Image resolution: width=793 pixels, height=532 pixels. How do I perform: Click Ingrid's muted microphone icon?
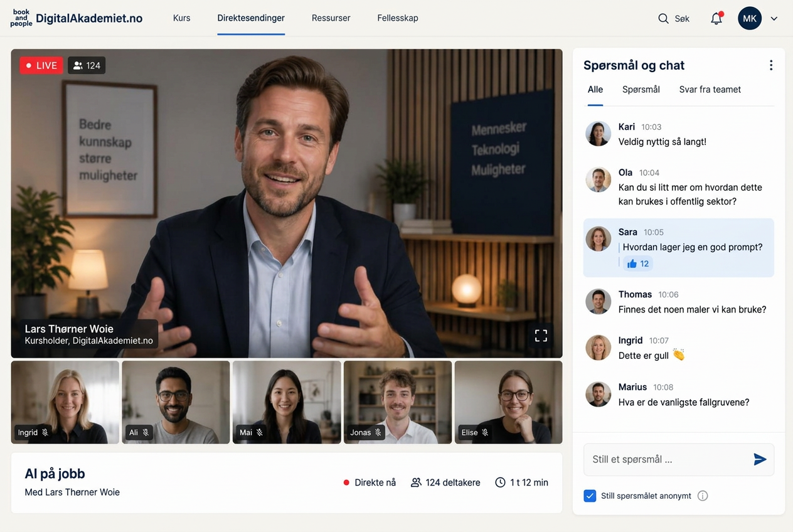click(x=45, y=432)
